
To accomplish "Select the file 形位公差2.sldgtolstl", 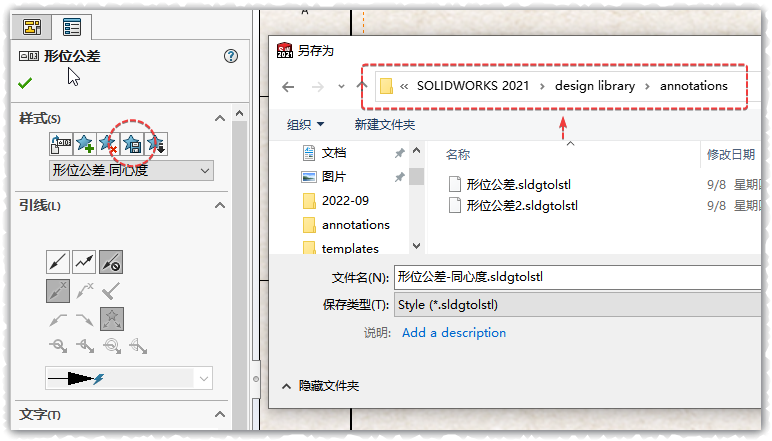I will (x=521, y=206).
